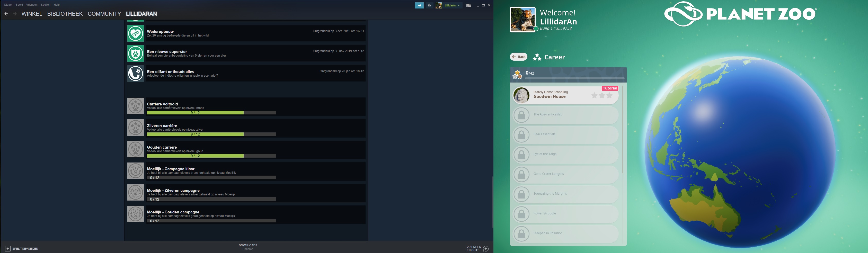Screen dimensions: 868x253
Task: Click the Gouden carrière locked achievement icon
Action: click(x=136, y=149)
